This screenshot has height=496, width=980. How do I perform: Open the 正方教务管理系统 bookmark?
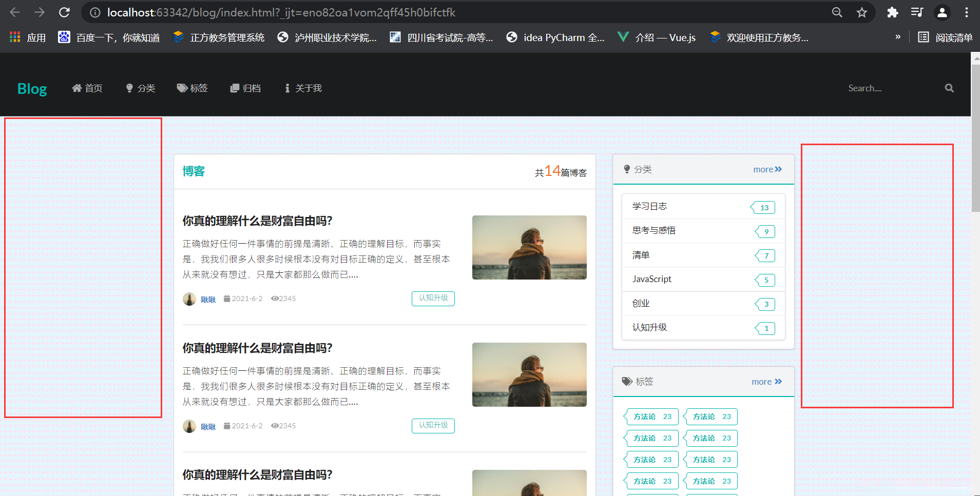(219, 37)
